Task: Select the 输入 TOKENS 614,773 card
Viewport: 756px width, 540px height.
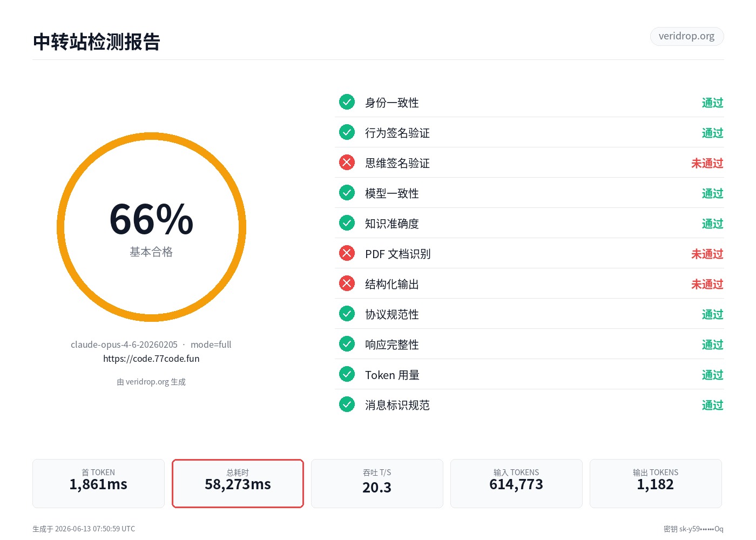Action: pyautogui.click(x=516, y=483)
